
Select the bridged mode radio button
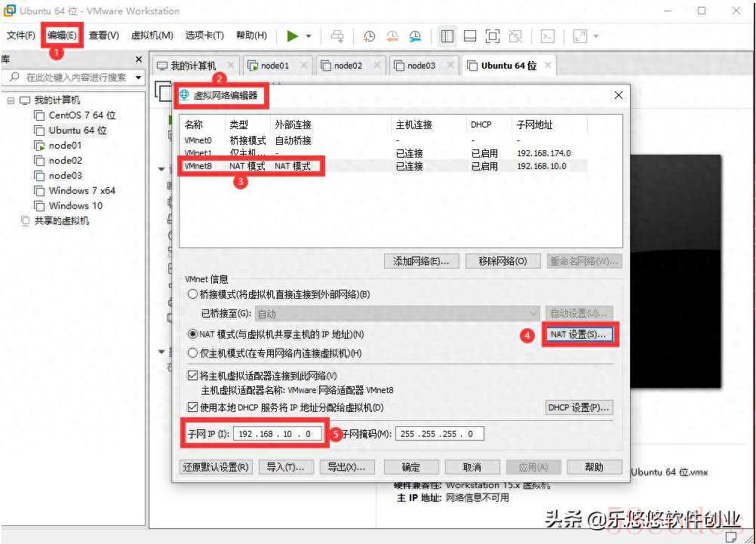click(x=193, y=294)
